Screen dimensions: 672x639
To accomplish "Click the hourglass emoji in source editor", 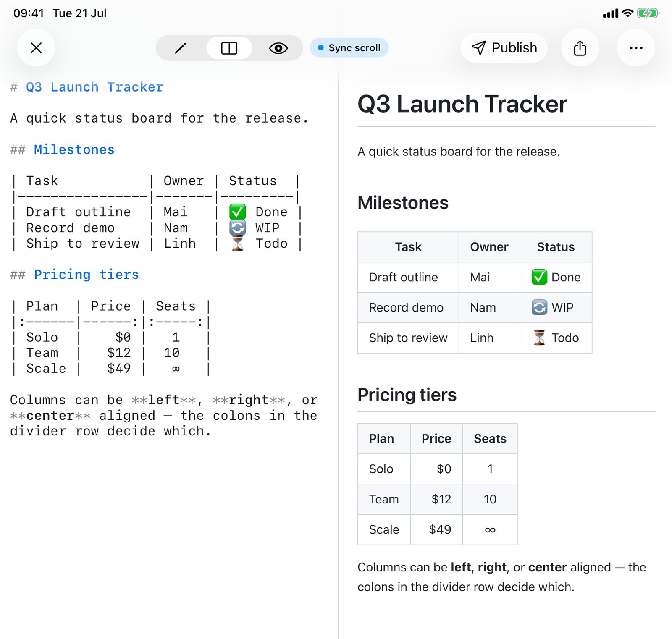I will coord(238,244).
